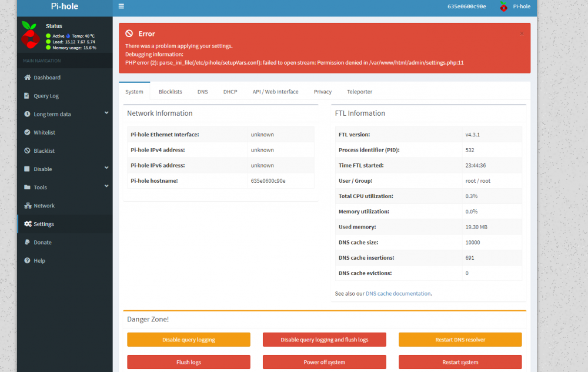Open the Dashboard home icon
The image size is (588, 372).
pos(28,77)
